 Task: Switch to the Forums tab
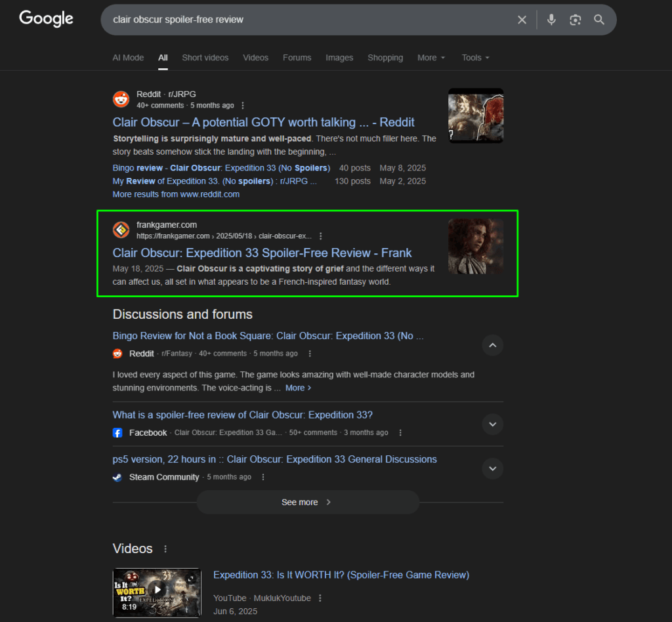tap(297, 58)
